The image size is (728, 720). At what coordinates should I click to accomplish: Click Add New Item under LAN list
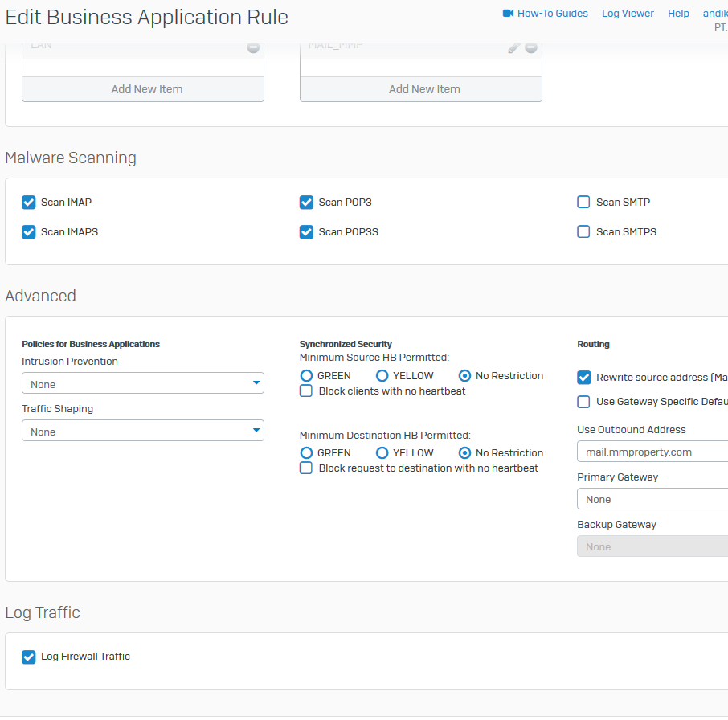tap(147, 89)
